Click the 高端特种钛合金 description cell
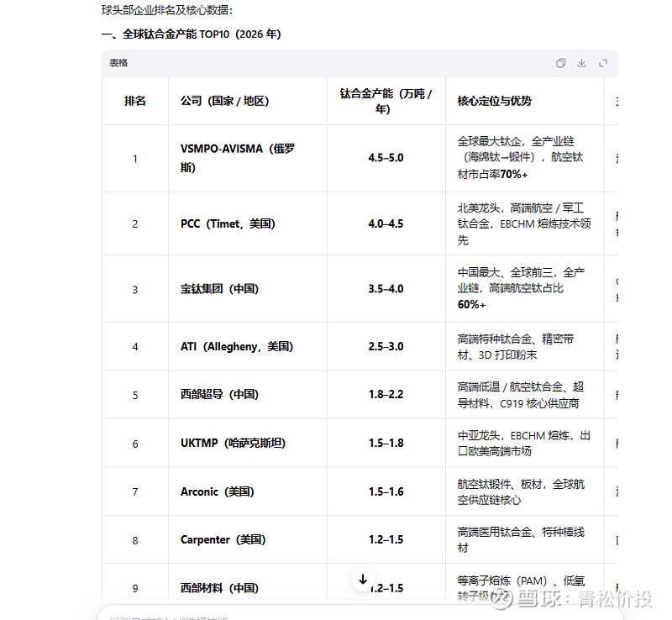Screen dimensions: 672x620 [524, 346]
